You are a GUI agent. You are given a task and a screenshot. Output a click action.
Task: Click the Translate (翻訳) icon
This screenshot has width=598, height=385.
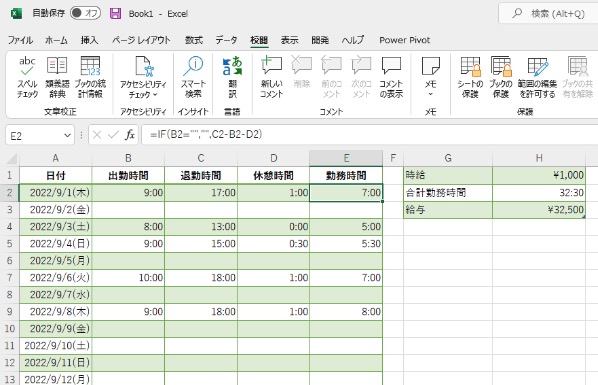point(232,77)
